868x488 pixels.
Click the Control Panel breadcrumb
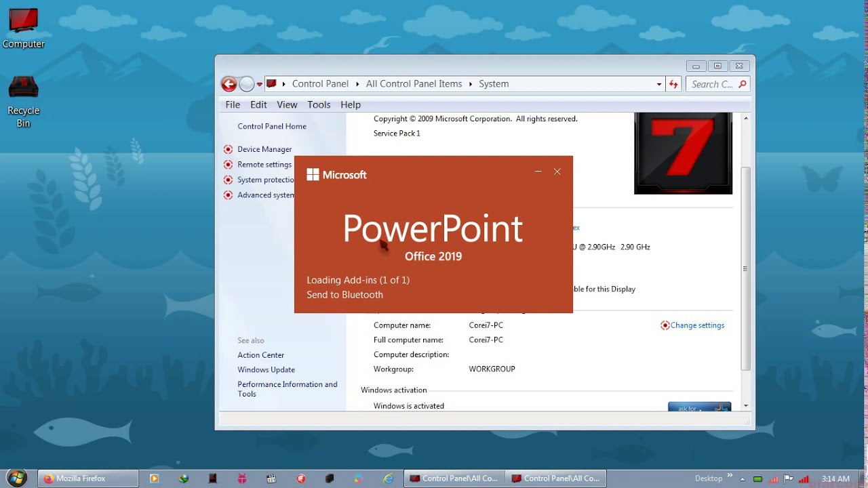point(320,84)
